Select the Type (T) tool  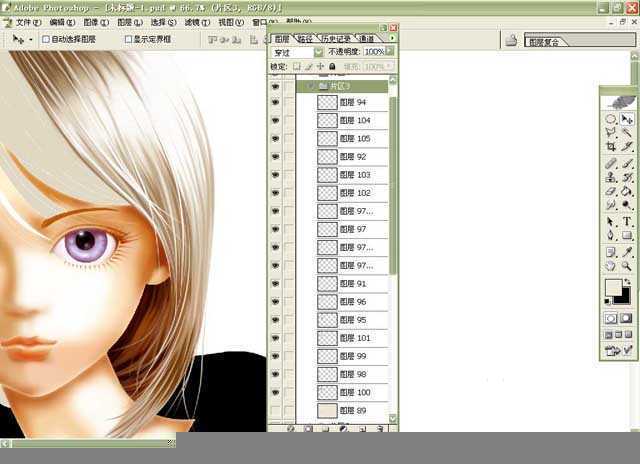pos(627,222)
